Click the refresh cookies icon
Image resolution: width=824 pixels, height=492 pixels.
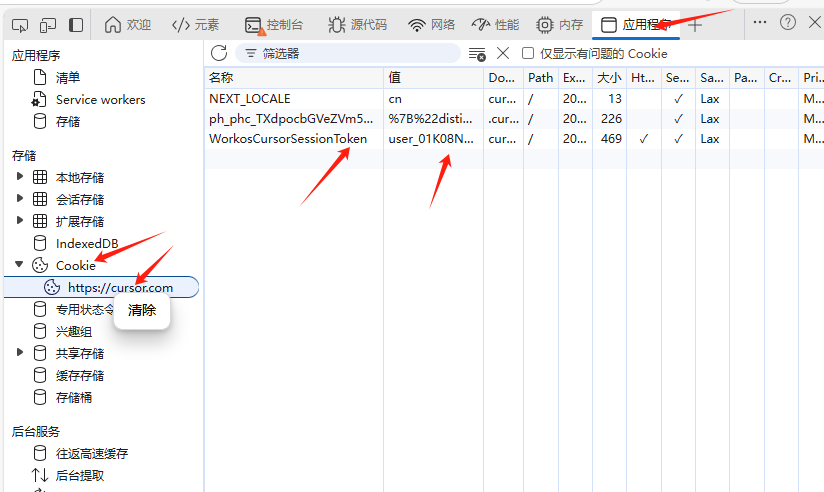(x=219, y=53)
